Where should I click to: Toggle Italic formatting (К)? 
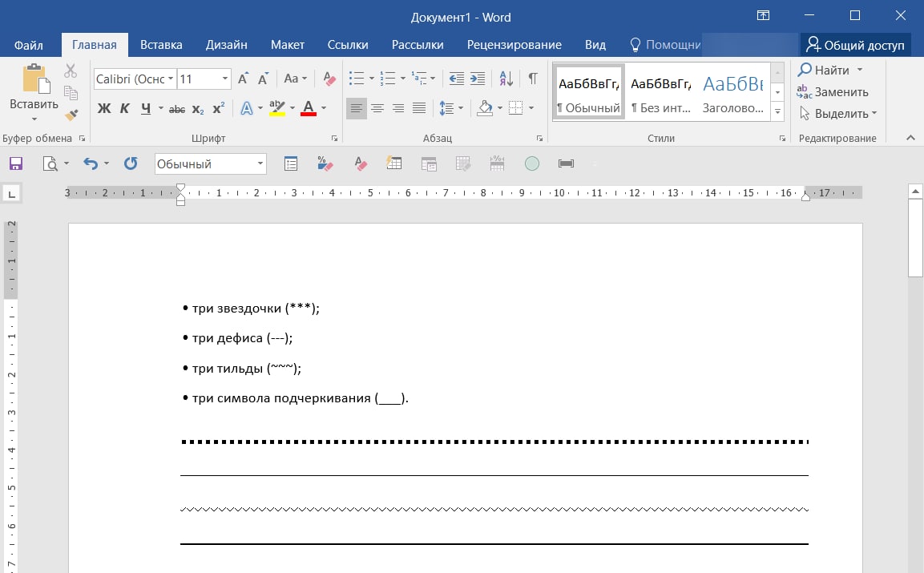coord(124,108)
